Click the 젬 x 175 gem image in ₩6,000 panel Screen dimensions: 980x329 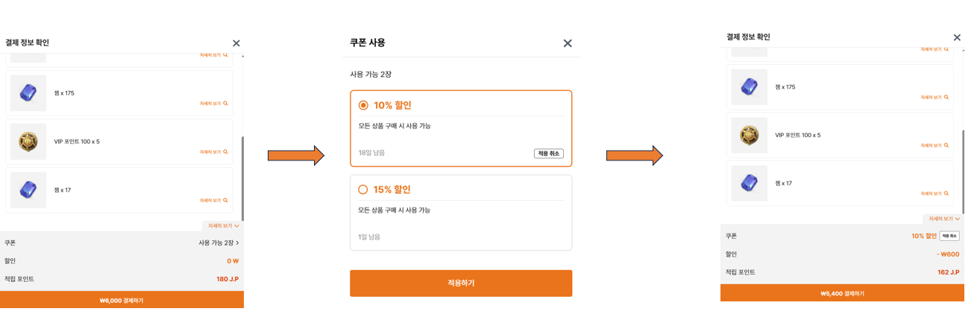[x=28, y=93]
